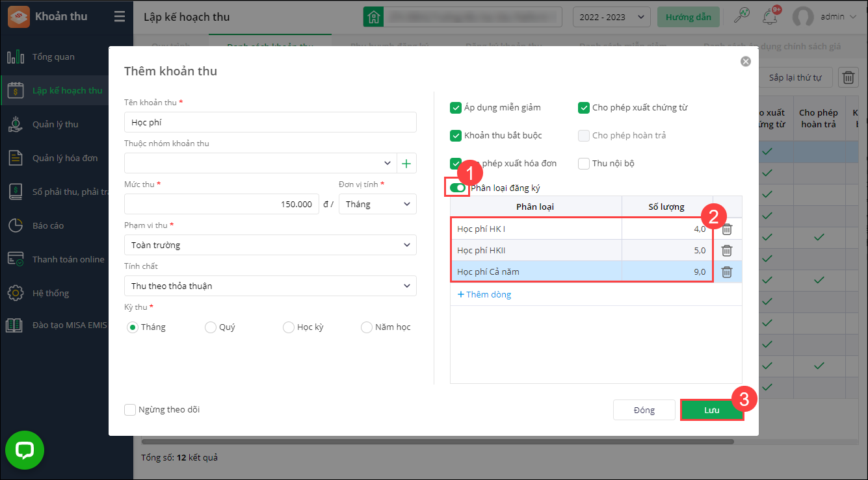Delete the Học phí HK I row

click(727, 229)
